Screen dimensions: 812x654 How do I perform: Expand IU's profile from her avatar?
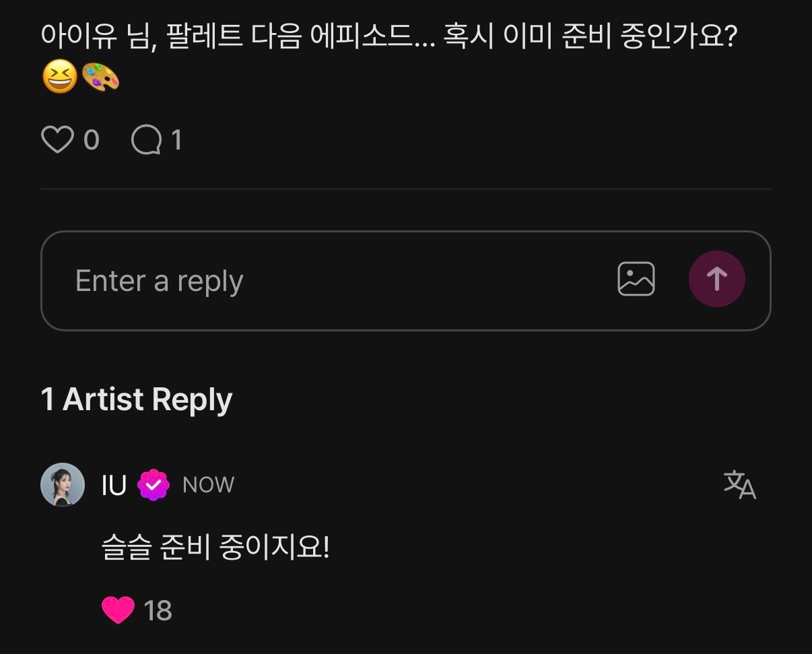62,484
